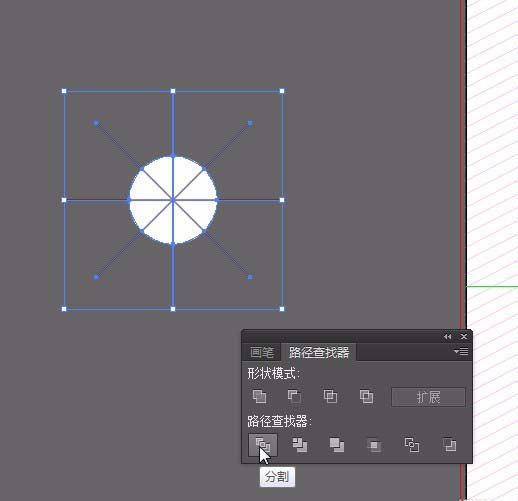Click the 分割 tooltip text

click(277, 477)
